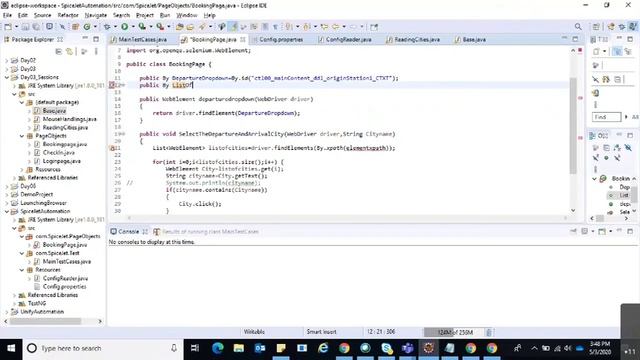This screenshot has height=360, width=640.
Task: Open the Back history dropdown arrow
Action: tap(344, 27)
